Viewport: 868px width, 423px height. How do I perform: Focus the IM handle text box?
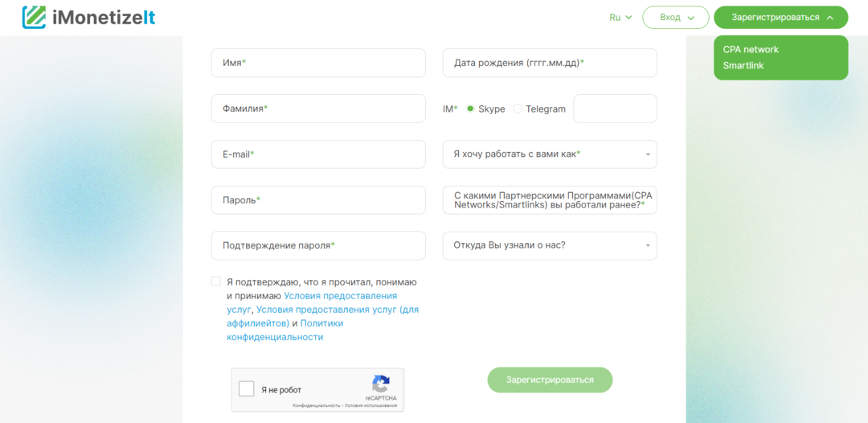(x=615, y=109)
